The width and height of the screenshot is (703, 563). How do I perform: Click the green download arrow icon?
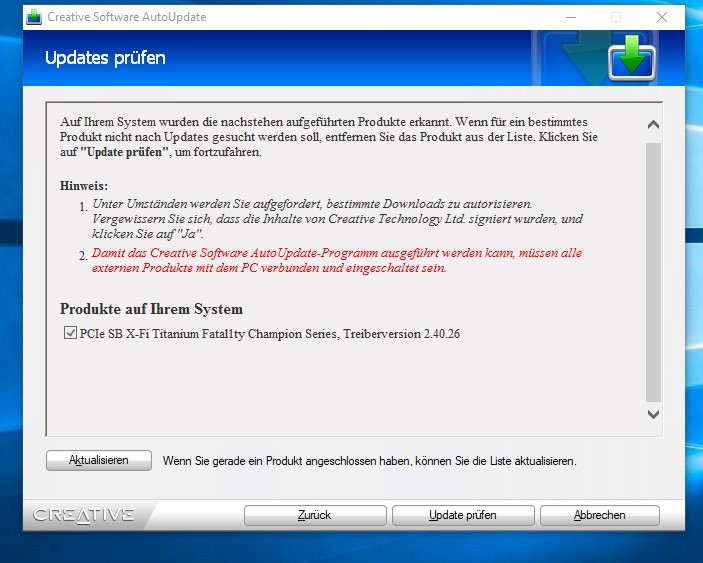[632, 58]
